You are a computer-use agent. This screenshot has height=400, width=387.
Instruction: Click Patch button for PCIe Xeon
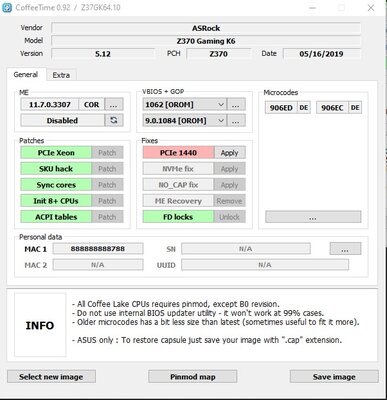click(x=107, y=153)
